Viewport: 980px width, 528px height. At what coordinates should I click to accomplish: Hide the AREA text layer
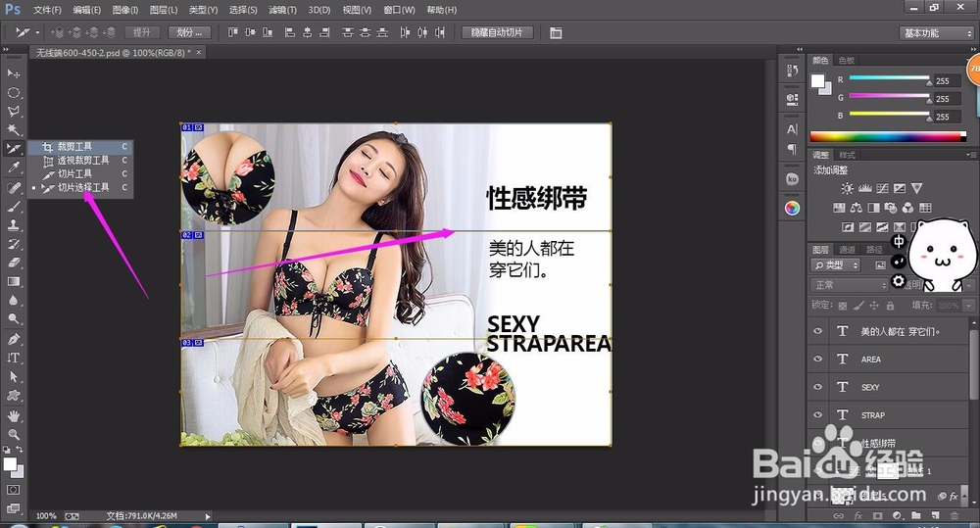[817, 359]
